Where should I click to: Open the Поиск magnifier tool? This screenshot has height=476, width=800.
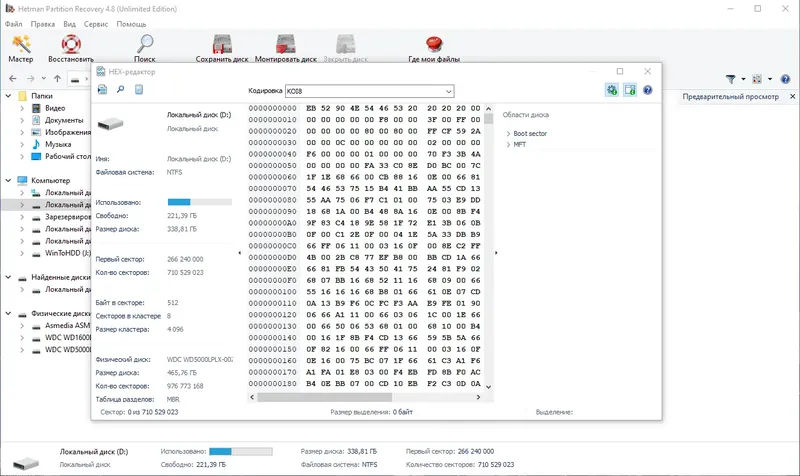(x=145, y=48)
